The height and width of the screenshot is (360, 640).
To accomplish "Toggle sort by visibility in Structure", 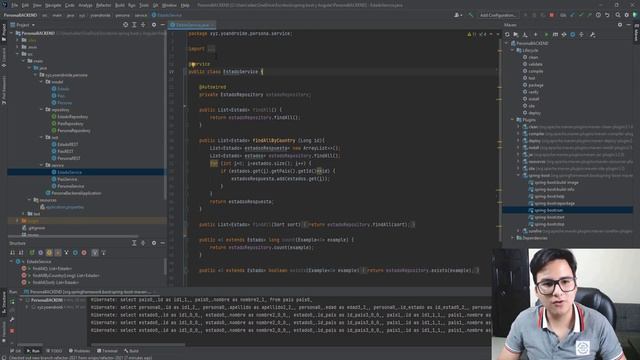I will (12, 253).
